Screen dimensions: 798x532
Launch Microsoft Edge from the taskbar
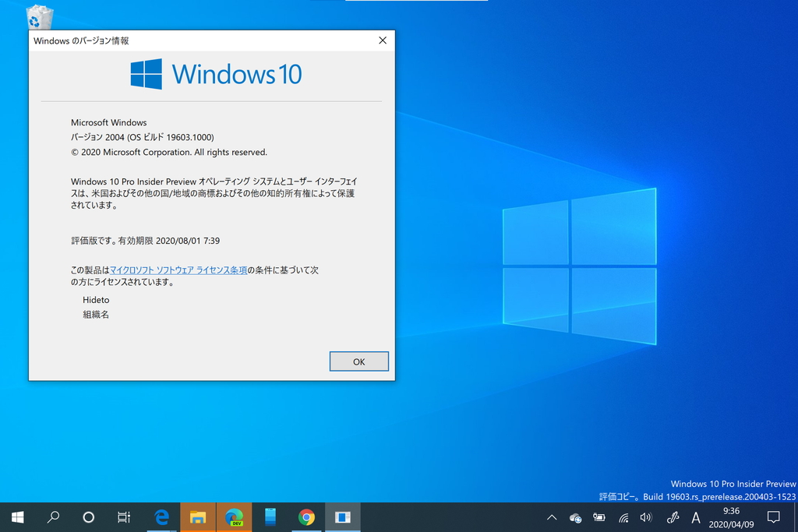pyautogui.click(x=161, y=516)
